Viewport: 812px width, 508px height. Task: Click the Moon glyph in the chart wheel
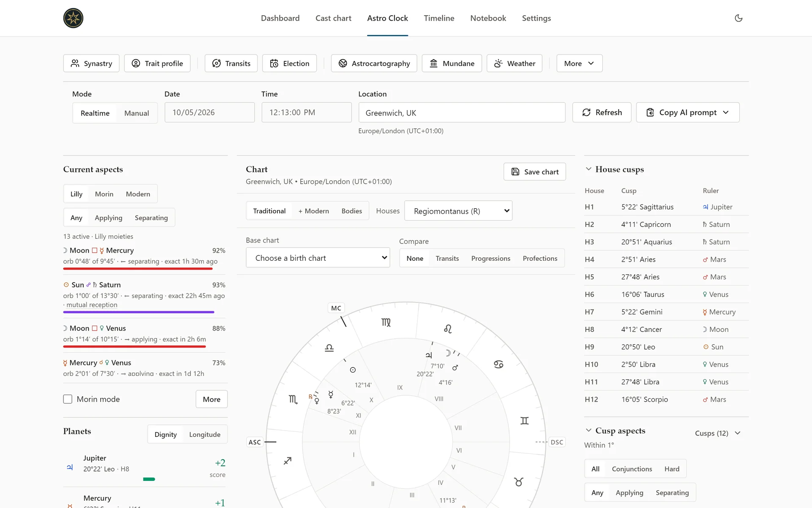tap(448, 353)
